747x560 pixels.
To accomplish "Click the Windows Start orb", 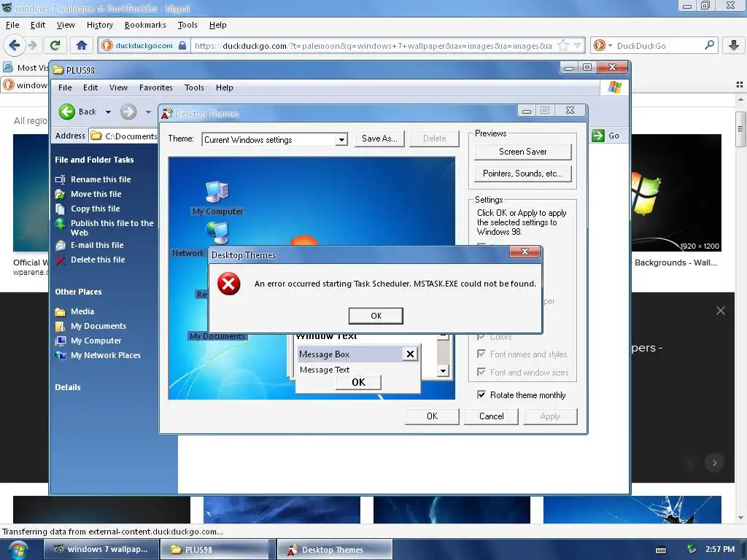I will pos(18,550).
